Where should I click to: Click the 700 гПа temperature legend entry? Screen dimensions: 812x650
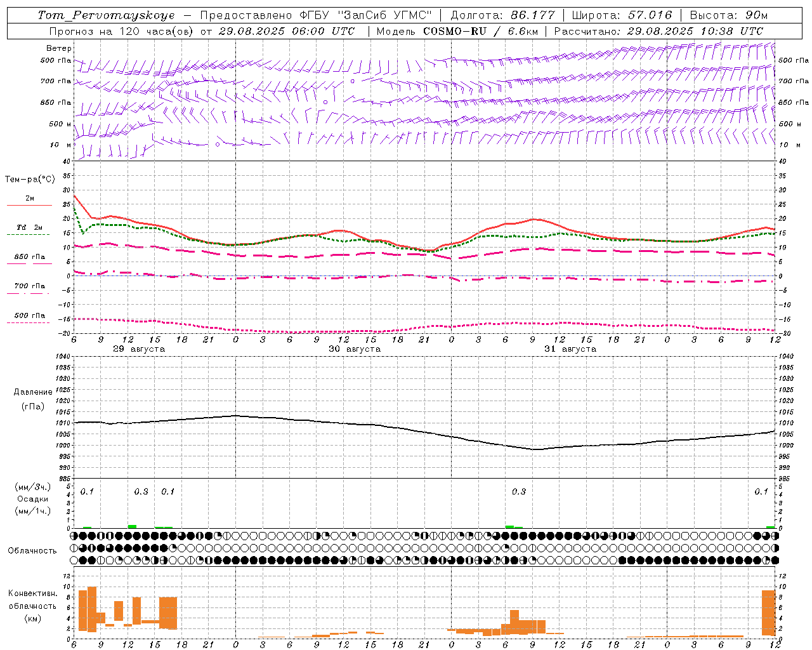29,286
